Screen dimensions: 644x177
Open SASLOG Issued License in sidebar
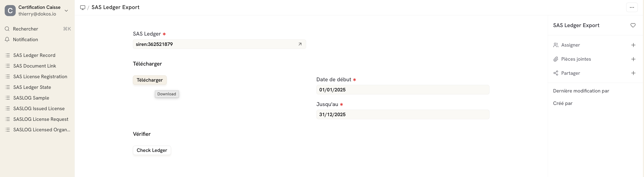coord(39,108)
